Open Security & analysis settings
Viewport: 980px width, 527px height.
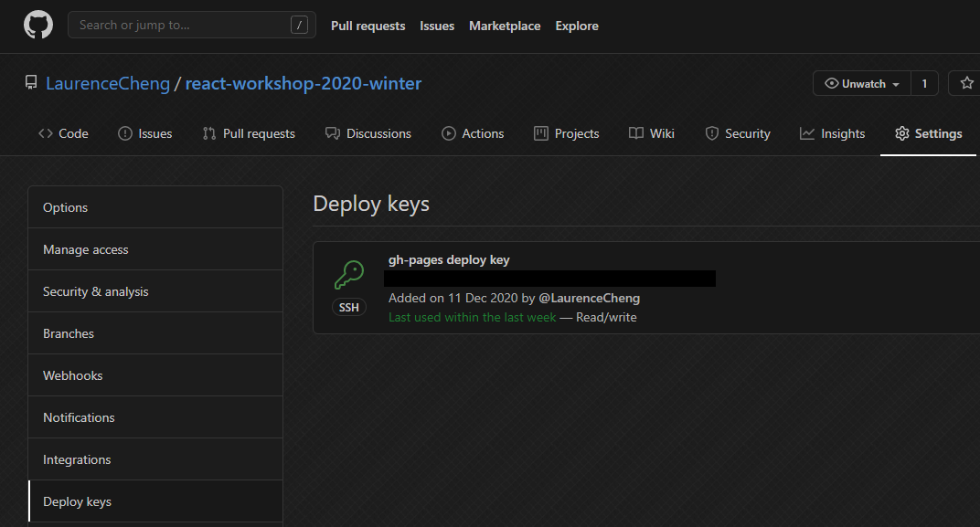pyautogui.click(x=155, y=291)
